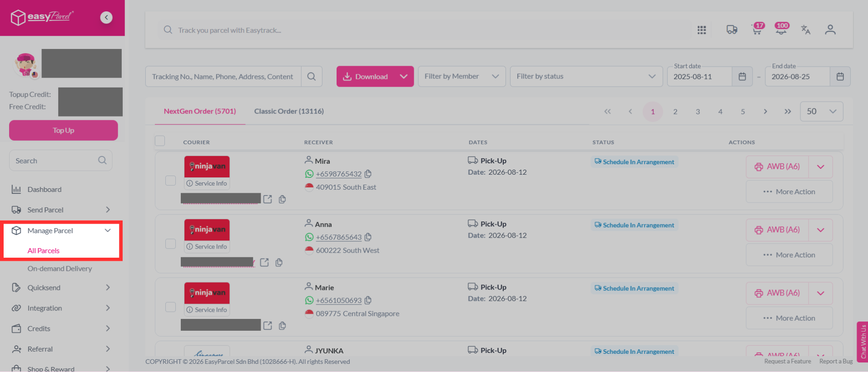The height and width of the screenshot is (372, 868).
Task: Go to page 3 of orders
Action: 698,112
